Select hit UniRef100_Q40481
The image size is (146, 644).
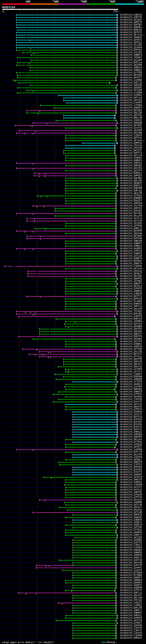tap(131, 397)
